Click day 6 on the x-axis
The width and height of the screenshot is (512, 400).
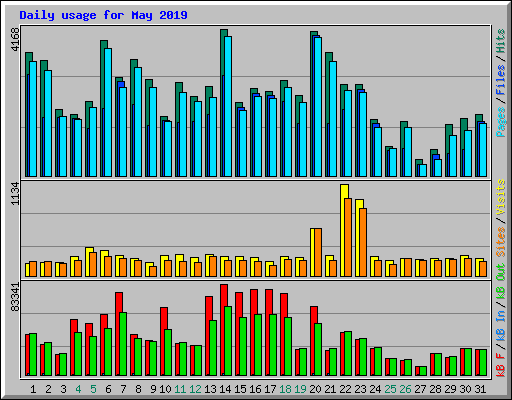tap(108, 389)
